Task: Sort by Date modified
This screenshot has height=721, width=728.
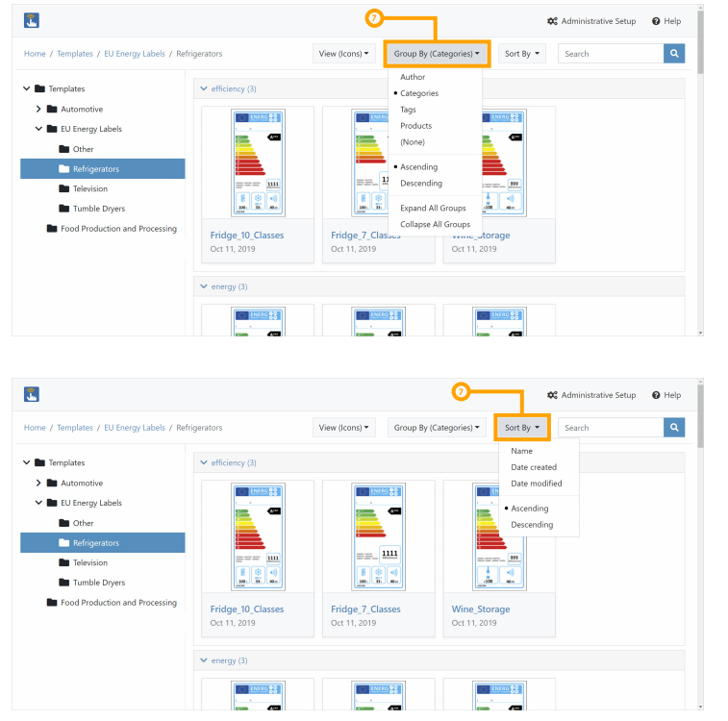Action: pos(537,484)
